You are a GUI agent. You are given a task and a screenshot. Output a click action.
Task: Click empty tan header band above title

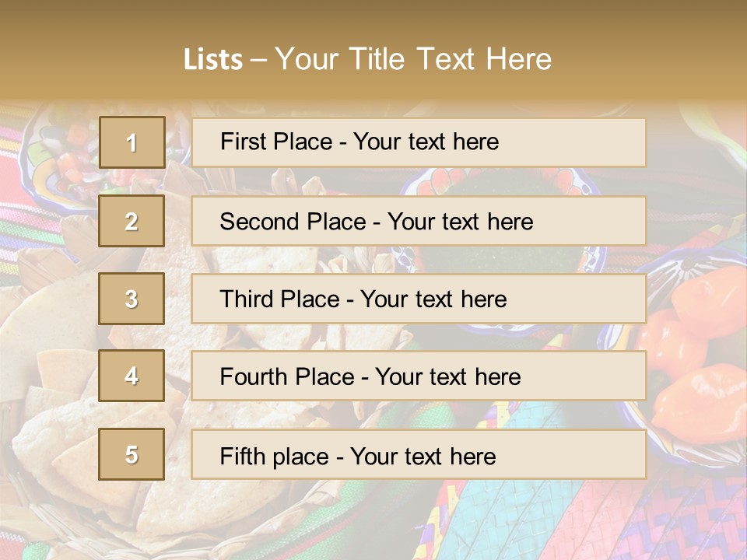[x=373, y=19]
